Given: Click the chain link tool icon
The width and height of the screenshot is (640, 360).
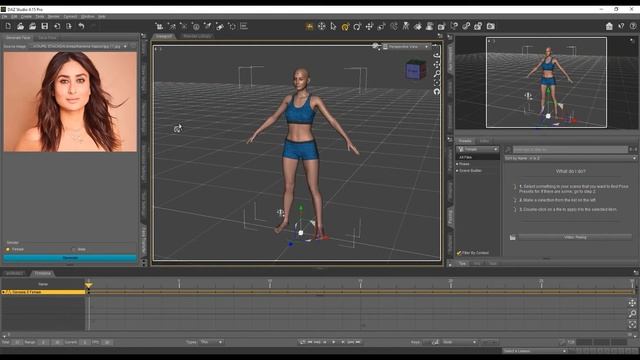Looking at the screenshot, I should point(466,27).
